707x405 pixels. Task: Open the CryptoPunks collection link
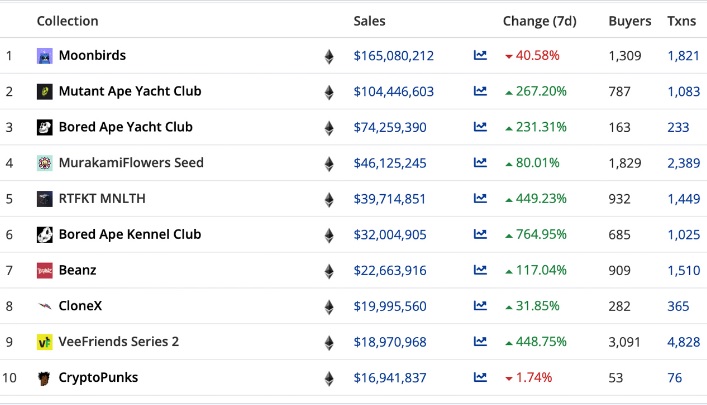click(x=98, y=377)
